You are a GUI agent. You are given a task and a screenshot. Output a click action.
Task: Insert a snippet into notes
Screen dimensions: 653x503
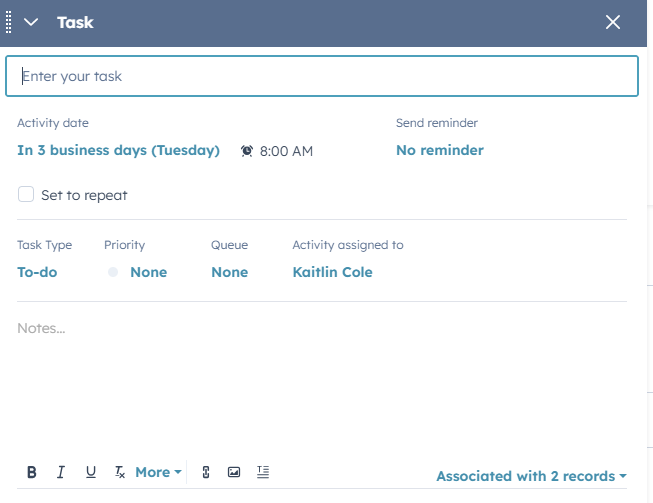click(x=263, y=472)
